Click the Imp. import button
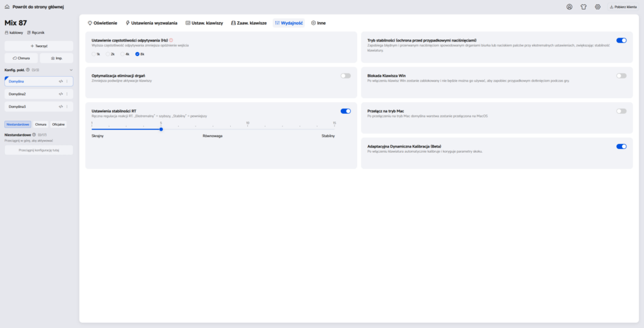Viewport: 644px width, 328px height. pyautogui.click(x=56, y=58)
